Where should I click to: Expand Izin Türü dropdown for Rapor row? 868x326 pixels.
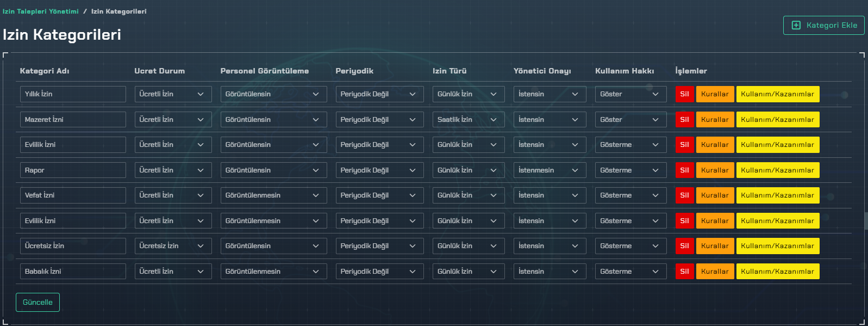[467, 170]
